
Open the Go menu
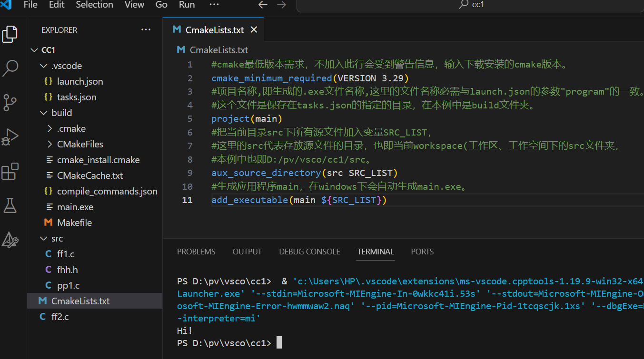coord(161,5)
